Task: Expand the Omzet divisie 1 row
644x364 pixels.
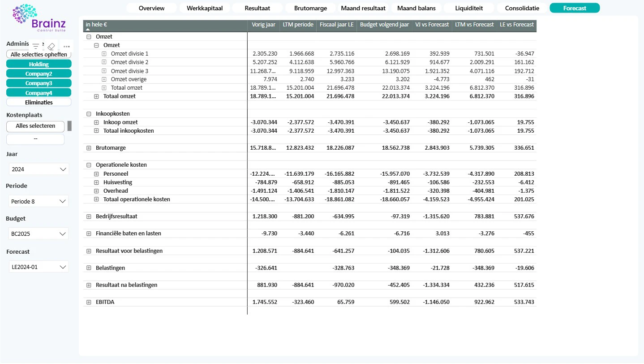Action: pyautogui.click(x=104, y=54)
